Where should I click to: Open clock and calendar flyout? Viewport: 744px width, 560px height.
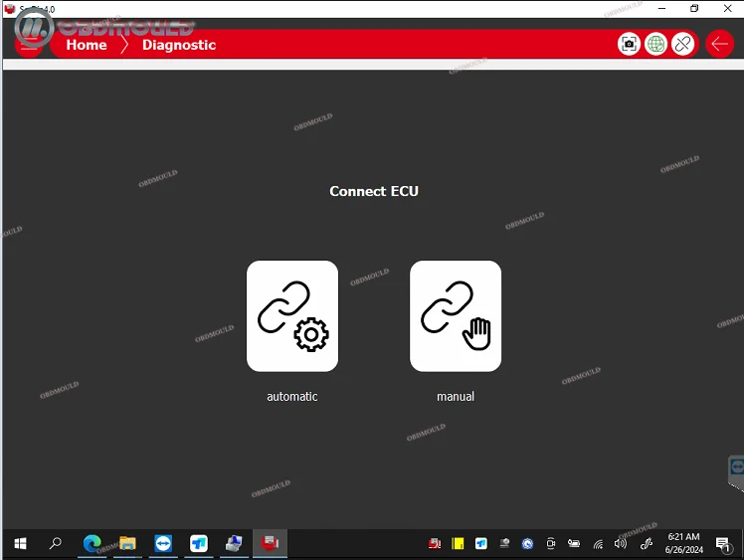[682, 543]
